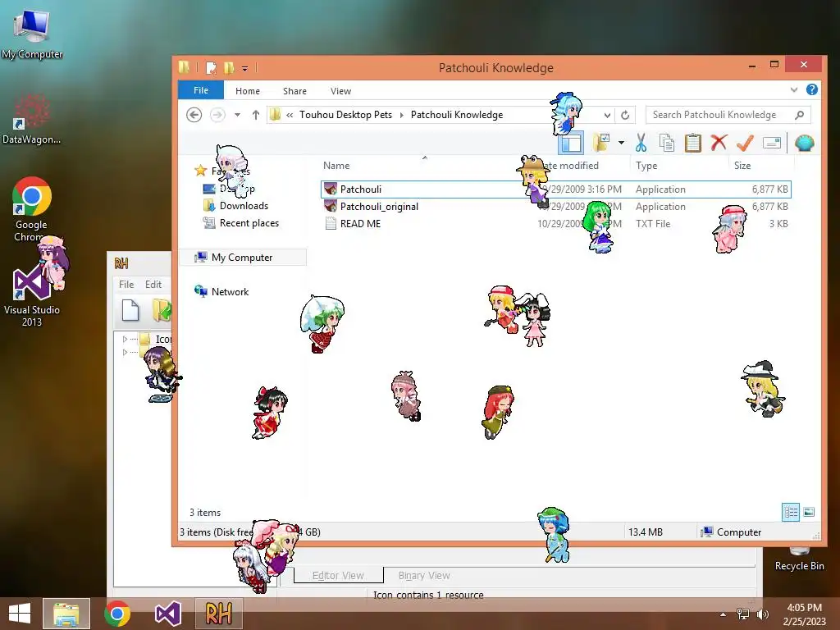Open the Edit menu in RH window
840x630 pixels.
coord(153,284)
